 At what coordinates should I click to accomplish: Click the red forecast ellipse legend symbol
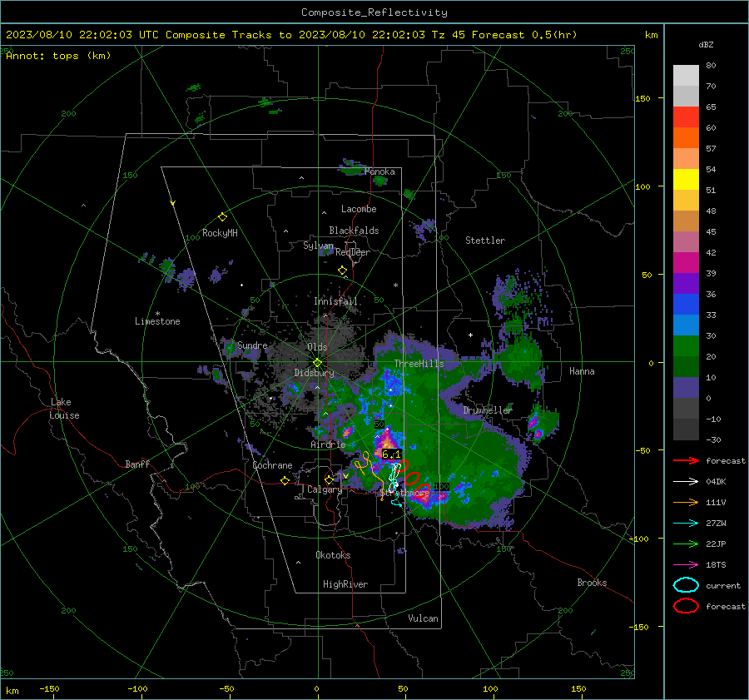tap(686, 606)
